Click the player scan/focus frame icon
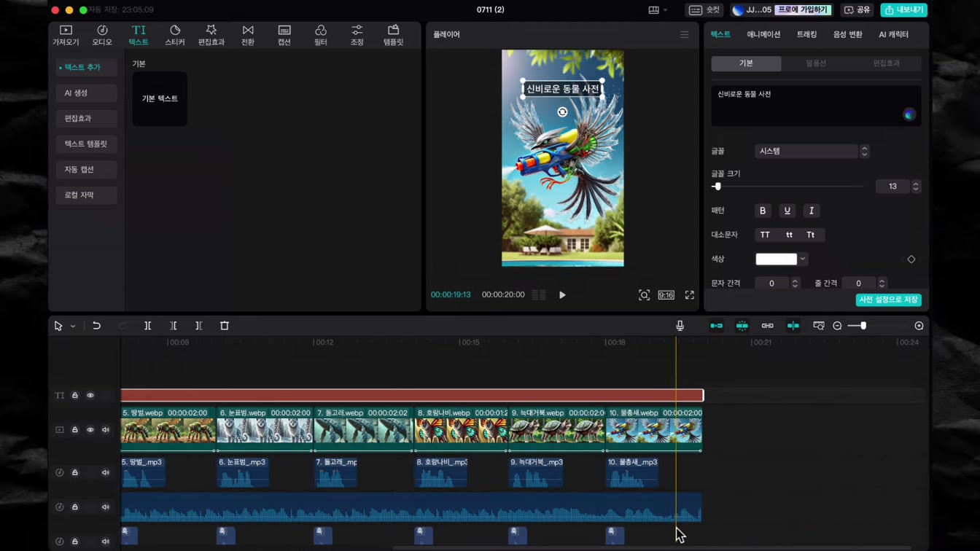This screenshot has width=980, height=551. point(644,295)
